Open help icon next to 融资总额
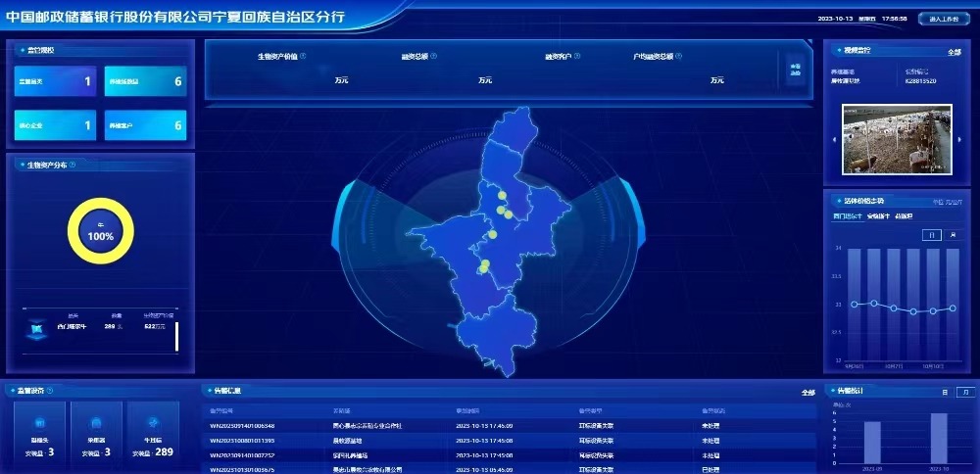Screen dimensions: 980x474 click(x=434, y=56)
